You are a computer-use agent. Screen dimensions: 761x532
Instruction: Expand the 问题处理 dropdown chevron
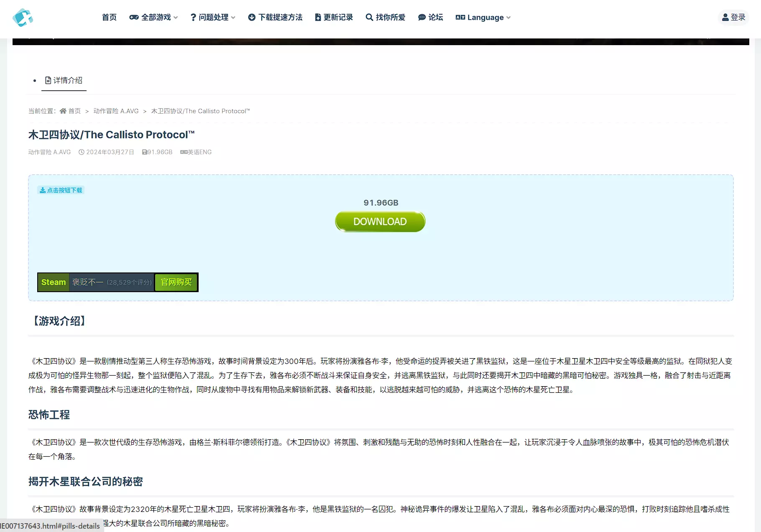point(233,18)
